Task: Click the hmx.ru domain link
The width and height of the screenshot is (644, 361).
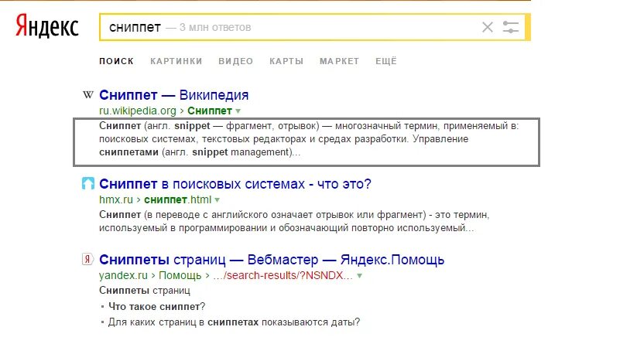Action: point(116,199)
